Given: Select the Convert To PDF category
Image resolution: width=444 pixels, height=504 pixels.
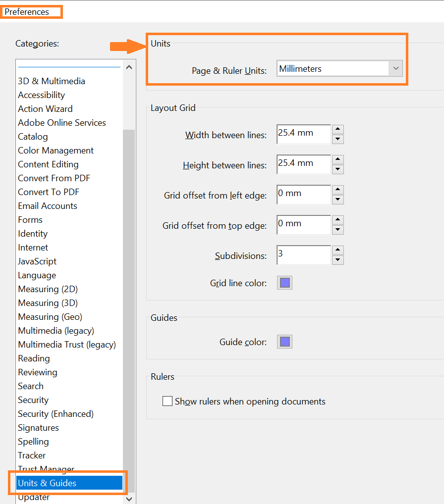Looking at the screenshot, I should coord(48,192).
